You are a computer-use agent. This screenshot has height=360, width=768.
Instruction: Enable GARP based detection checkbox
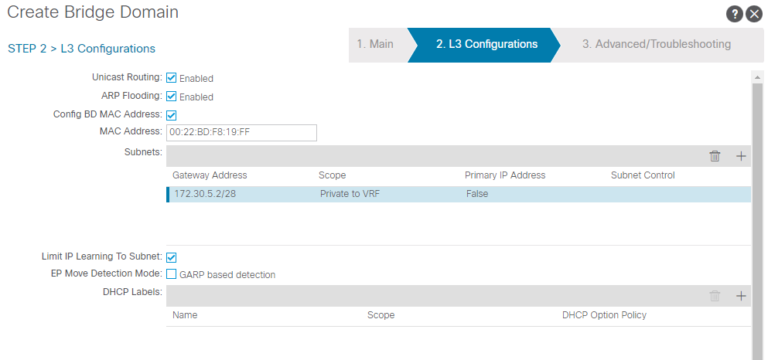tap(171, 274)
